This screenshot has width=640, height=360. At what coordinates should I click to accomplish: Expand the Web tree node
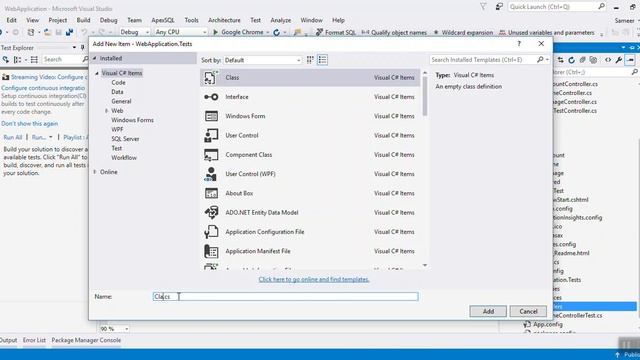(106, 111)
